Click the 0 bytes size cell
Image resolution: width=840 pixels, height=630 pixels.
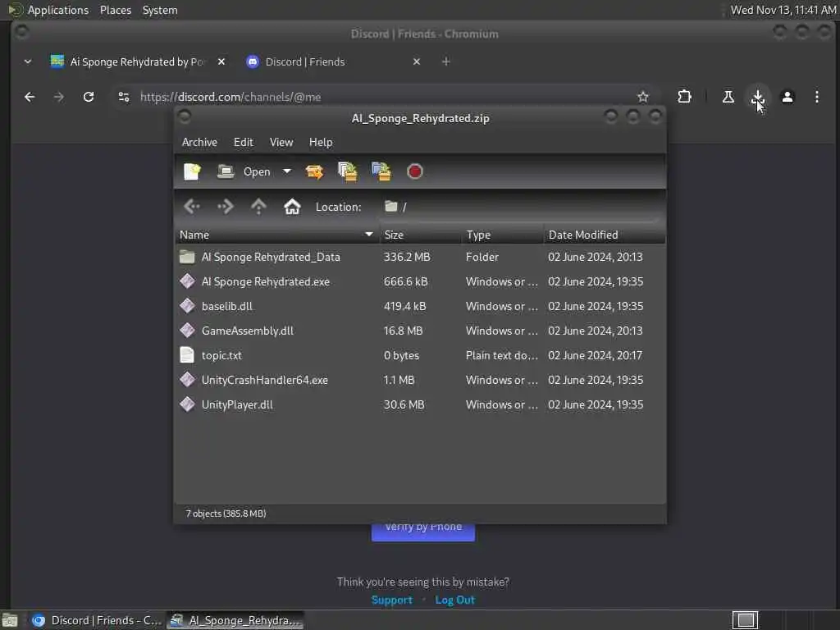[401, 356]
